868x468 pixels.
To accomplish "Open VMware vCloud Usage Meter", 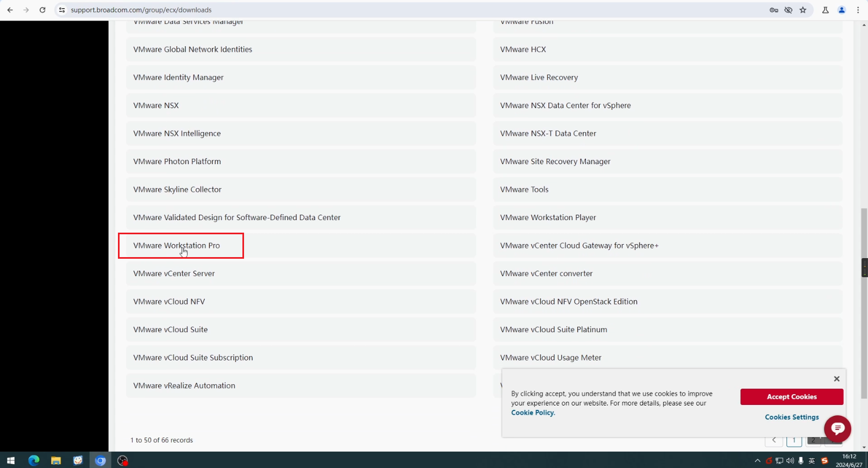I will (x=668, y=358).
